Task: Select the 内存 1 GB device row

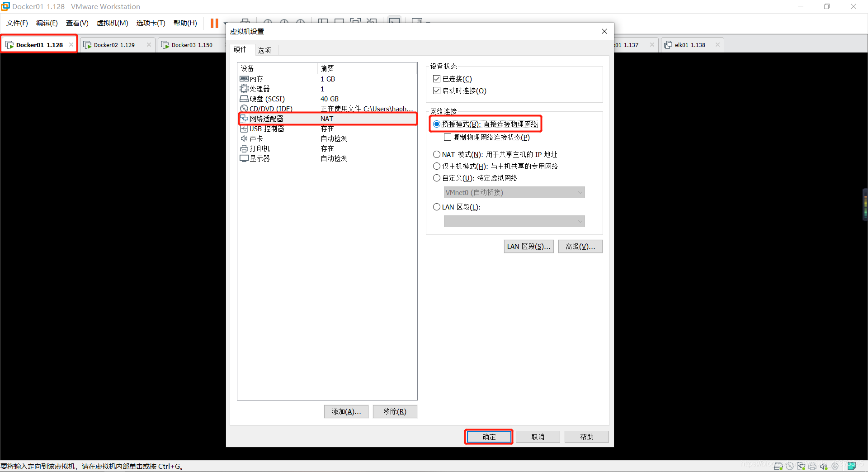Action: click(327, 79)
